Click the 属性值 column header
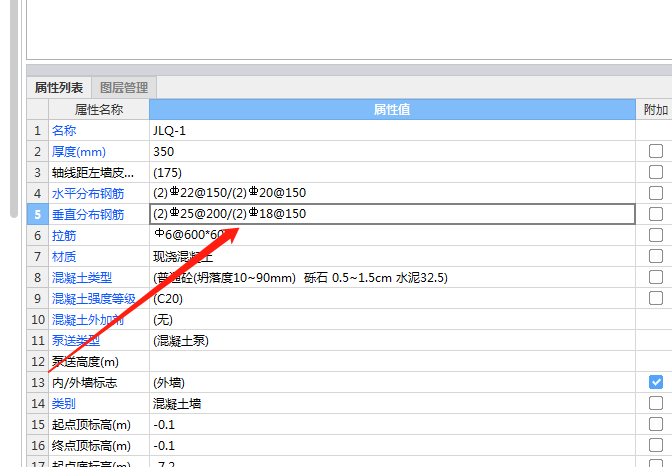672x467 pixels. [x=392, y=110]
